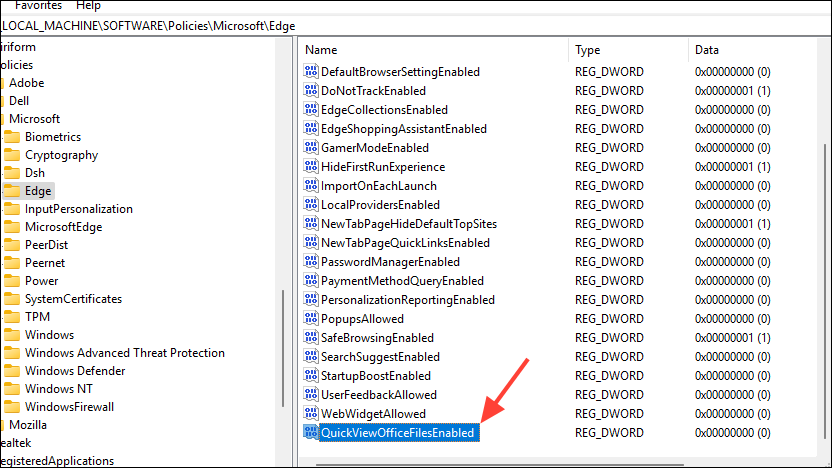Select the QuickViewOfficeFilesEnabled registry value icon
The width and height of the screenshot is (832, 468).
click(311, 433)
